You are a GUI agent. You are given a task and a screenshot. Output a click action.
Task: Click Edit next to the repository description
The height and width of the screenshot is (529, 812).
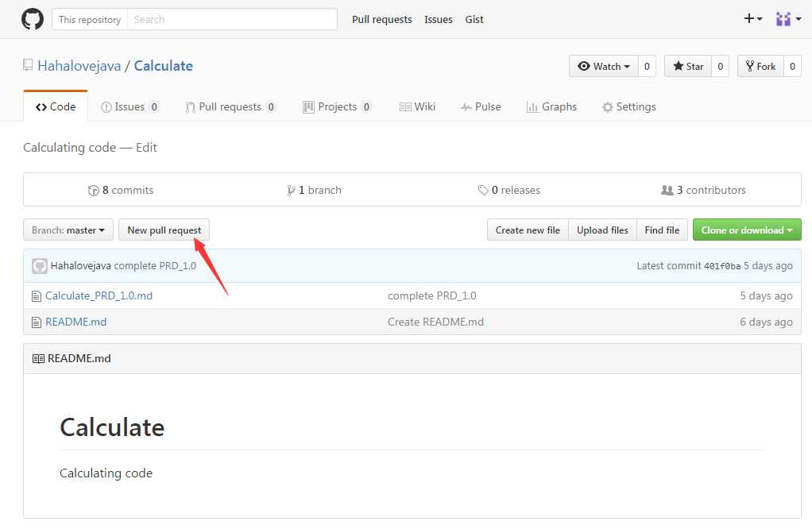click(x=146, y=148)
